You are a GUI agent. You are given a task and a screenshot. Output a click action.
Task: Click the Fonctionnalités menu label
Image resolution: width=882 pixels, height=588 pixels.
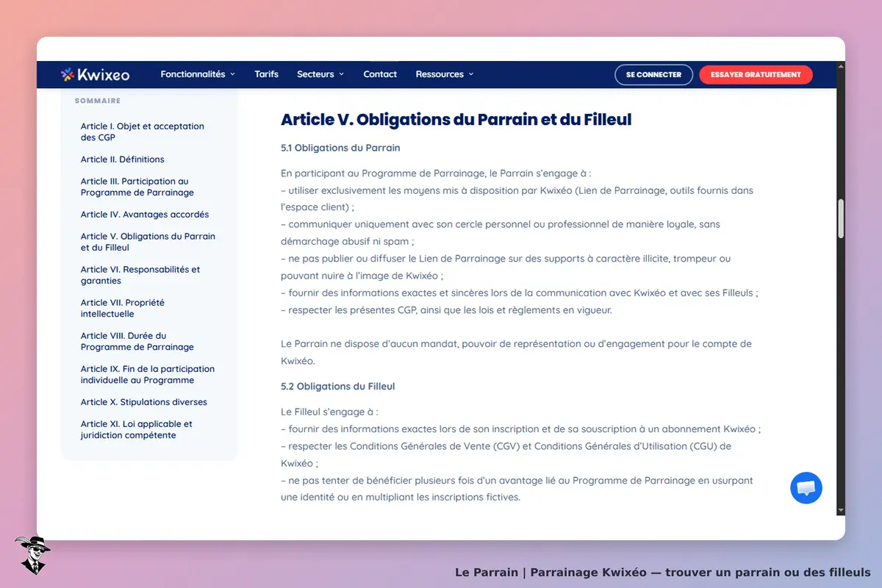[x=193, y=74]
